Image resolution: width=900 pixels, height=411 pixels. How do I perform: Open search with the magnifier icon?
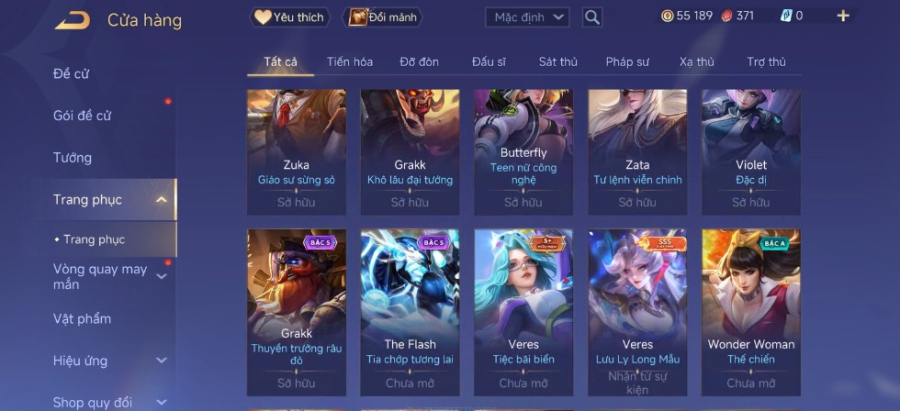[592, 17]
